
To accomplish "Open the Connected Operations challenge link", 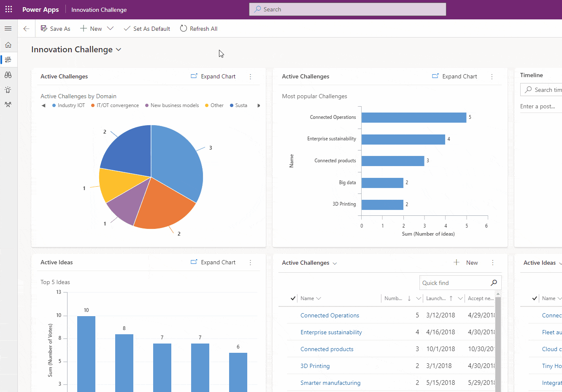I will (x=330, y=315).
